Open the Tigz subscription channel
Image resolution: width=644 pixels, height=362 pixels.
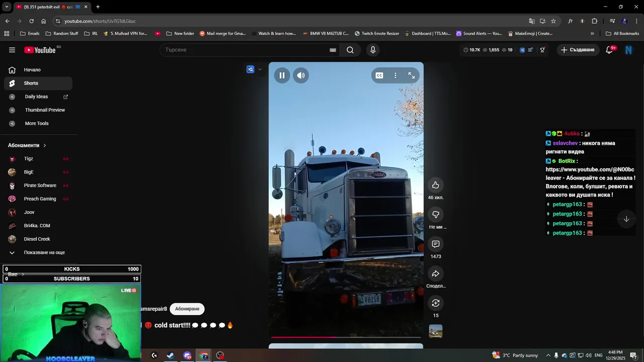[x=38, y=159]
